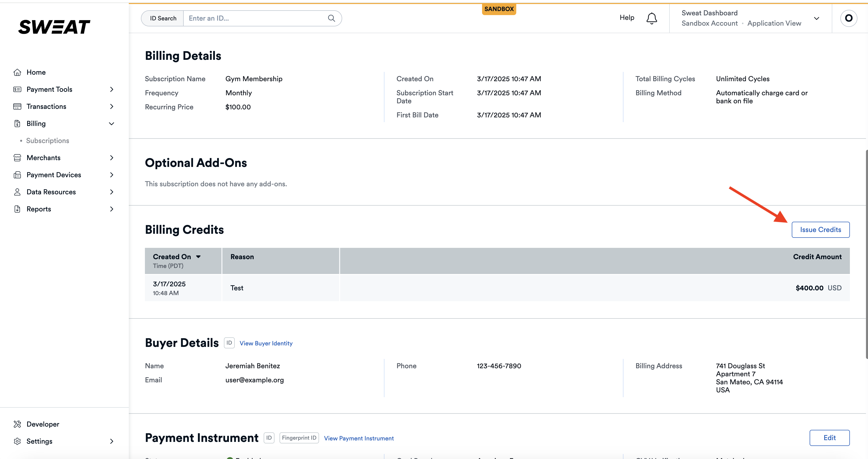Open Data Resources menu item
The width and height of the screenshot is (868, 459).
pos(51,192)
